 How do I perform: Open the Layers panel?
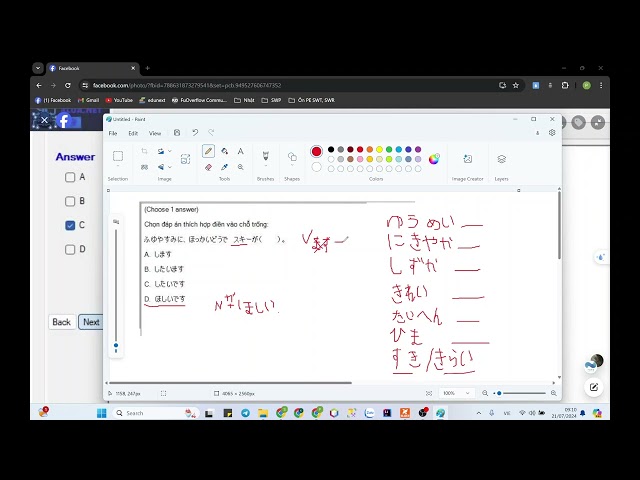(502, 159)
